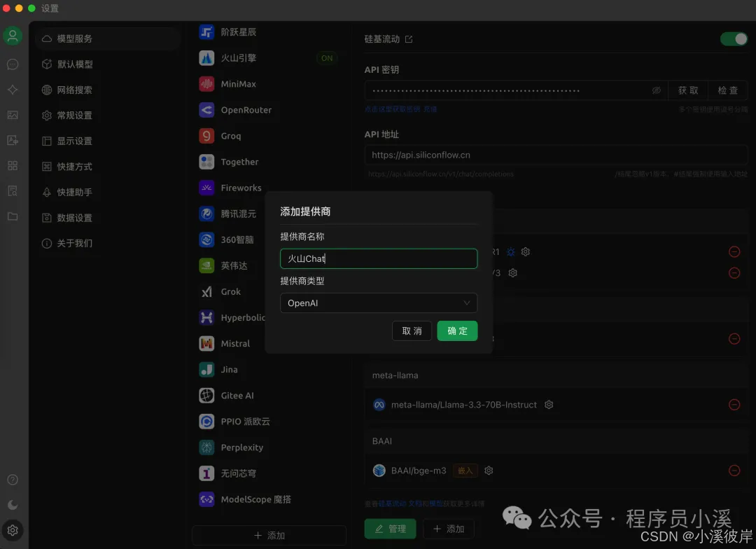Open 常规设置 settings menu
The width and height of the screenshot is (756, 549).
click(x=107, y=116)
